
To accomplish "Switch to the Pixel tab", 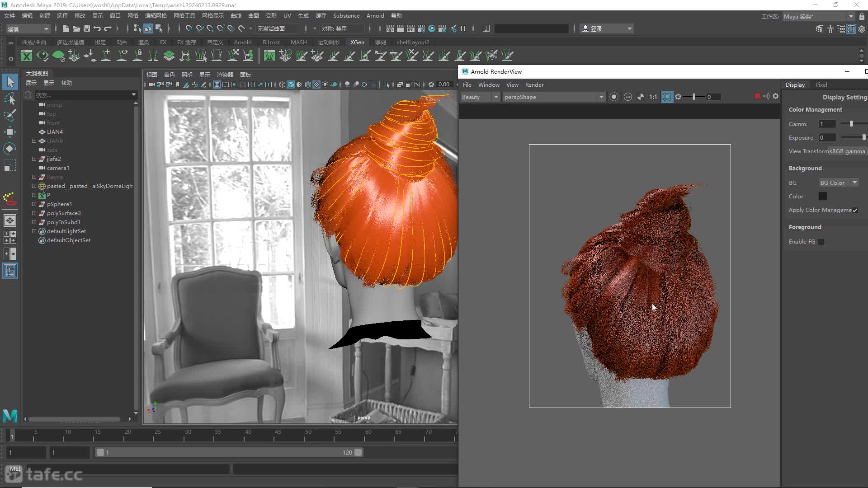I will tap(821, 84).
